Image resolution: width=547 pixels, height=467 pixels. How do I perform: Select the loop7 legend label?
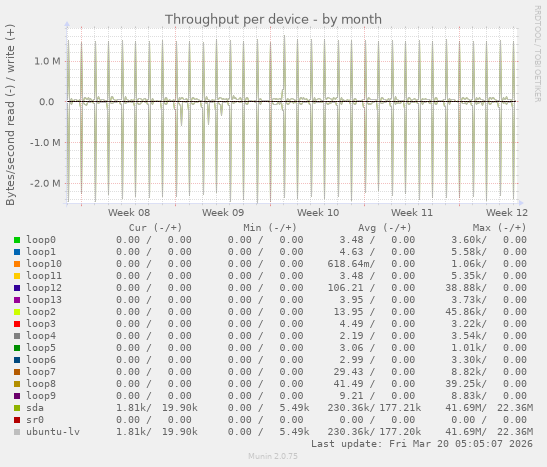41,372
